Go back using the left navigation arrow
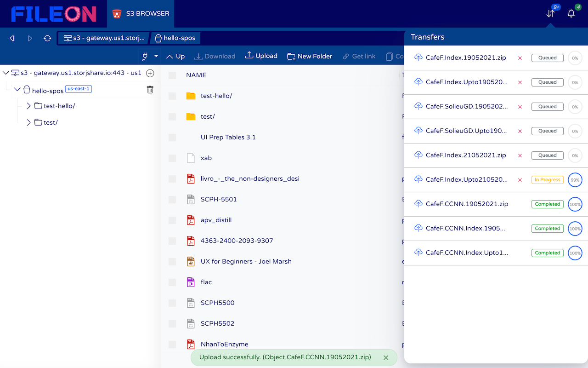Viewport: 588px width, 368px height. click(x=11, y=38)
